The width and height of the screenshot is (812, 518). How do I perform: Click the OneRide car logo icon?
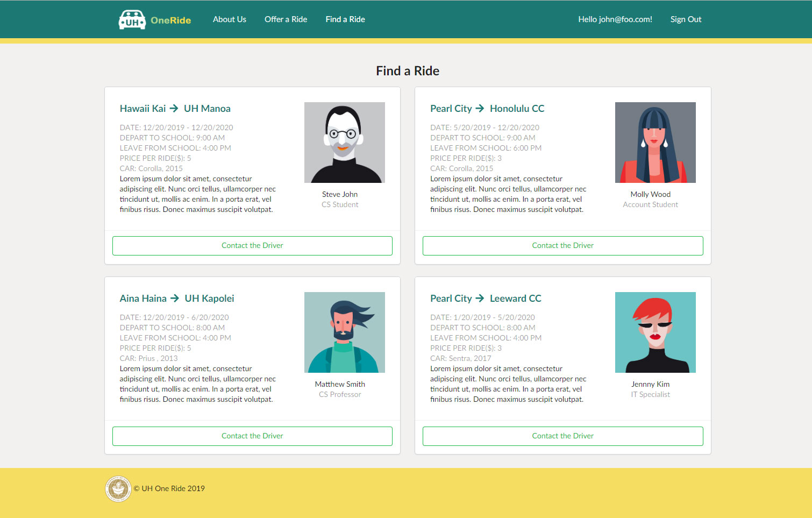click(132, 20)
